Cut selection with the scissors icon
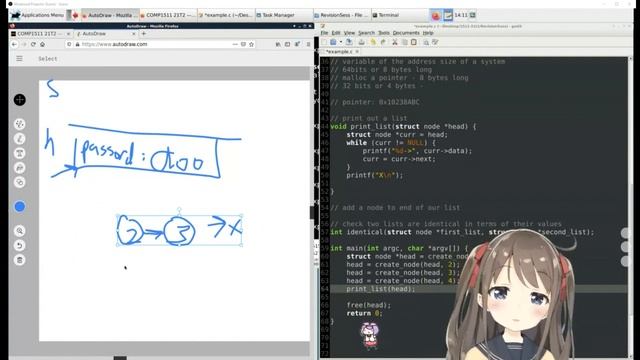640x360 pixels. [395, 42]
